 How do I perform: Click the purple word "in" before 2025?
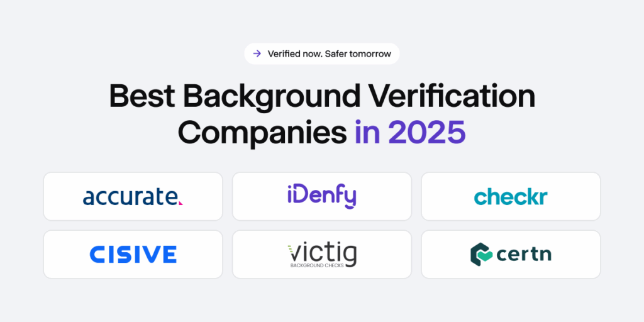coord(367,131)
